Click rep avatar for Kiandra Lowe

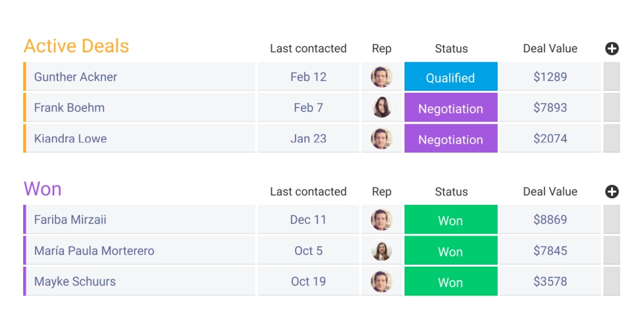[381, 138]
